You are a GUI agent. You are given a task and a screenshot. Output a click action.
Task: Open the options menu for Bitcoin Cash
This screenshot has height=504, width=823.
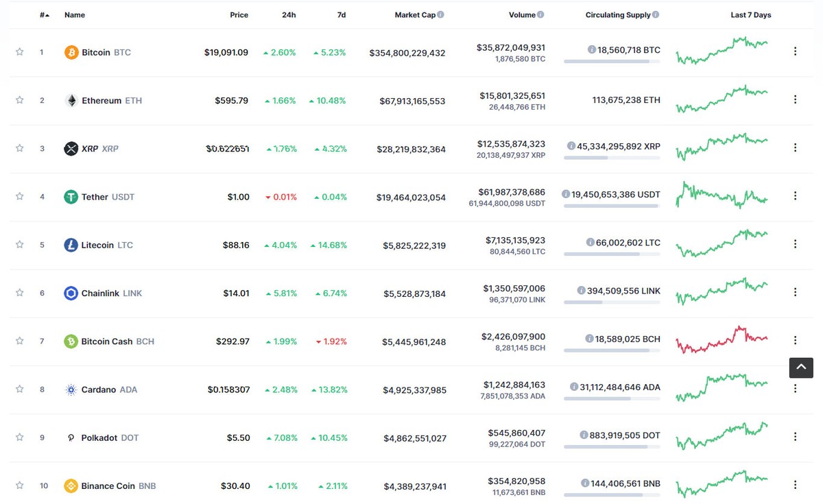795,340
